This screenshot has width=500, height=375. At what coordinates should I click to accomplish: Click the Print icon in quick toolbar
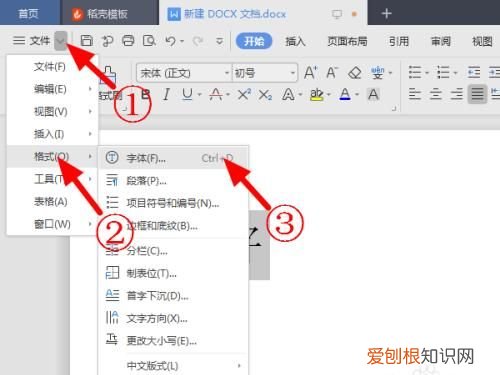[x=128, y=41]
